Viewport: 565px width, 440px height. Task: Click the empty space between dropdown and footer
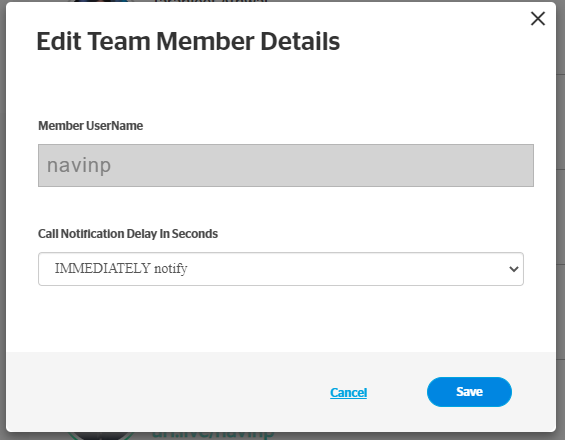(281, 319)
